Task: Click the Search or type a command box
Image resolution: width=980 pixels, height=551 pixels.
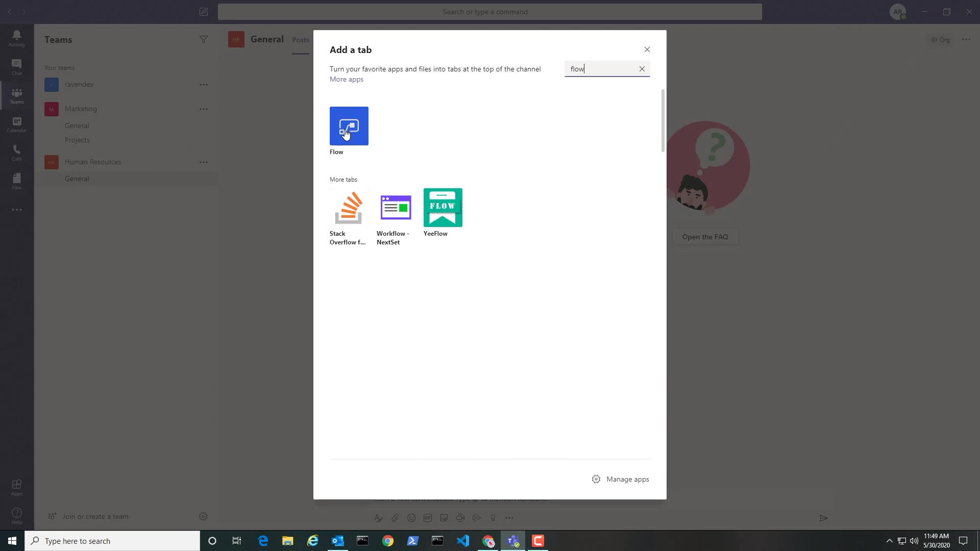Action: click(489, 12)
